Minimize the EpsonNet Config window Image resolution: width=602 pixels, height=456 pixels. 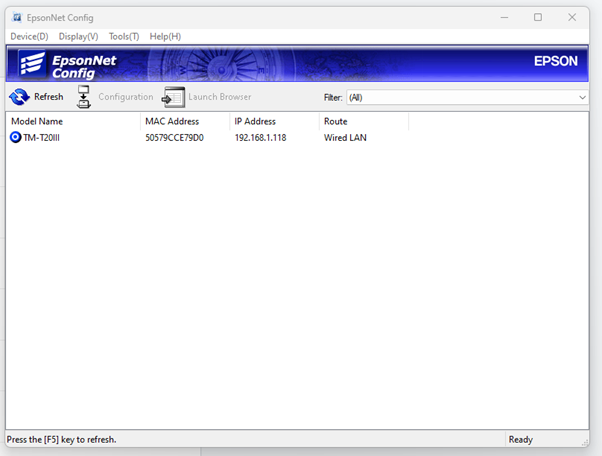point(504,17)
